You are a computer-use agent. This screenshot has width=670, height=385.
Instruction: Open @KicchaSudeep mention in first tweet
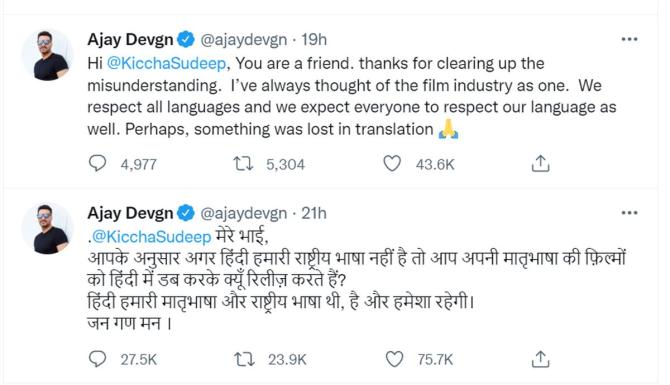tap(166, 63)
